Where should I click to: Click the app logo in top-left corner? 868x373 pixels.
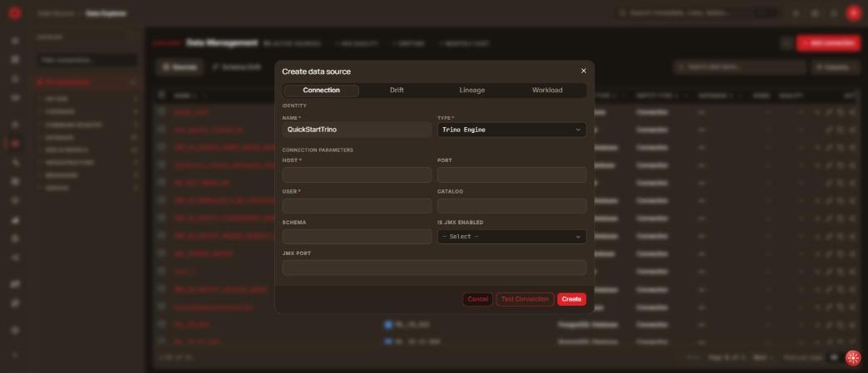pyautogui.click(x=15, y=13)
